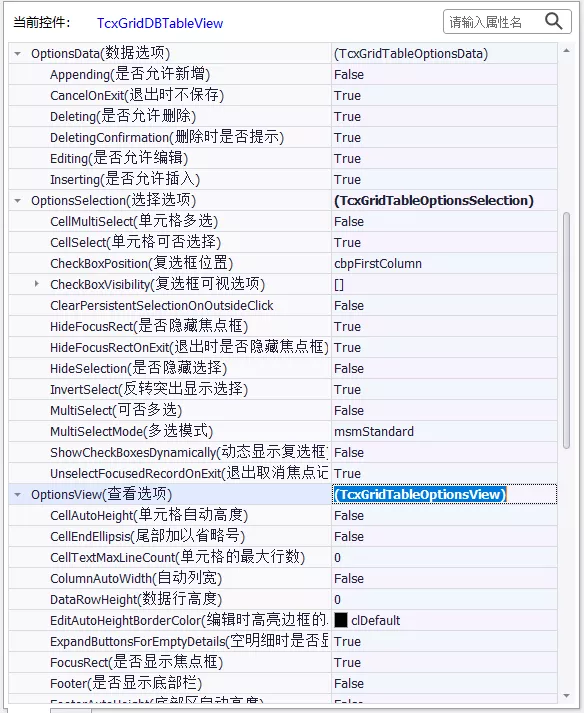This screenshot has width=584, height=713.
Task: Select the CellTextMaxLineCount value cell
Action: [444, 557]
